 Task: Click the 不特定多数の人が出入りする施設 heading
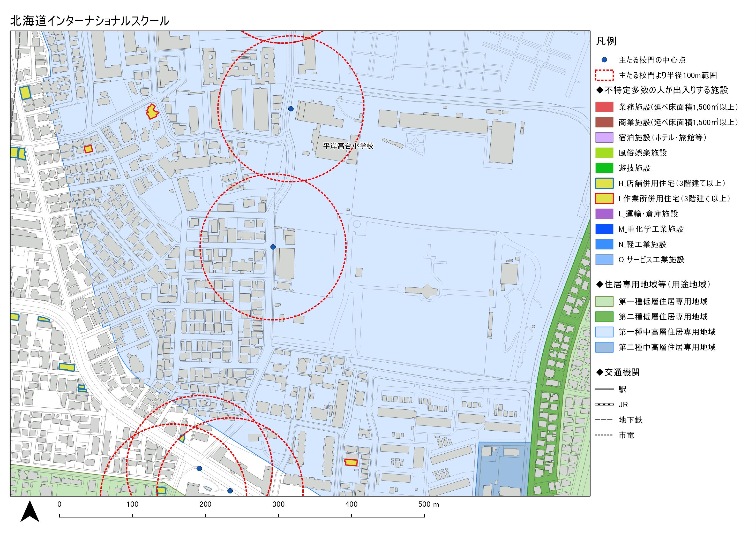pos(662,90)
